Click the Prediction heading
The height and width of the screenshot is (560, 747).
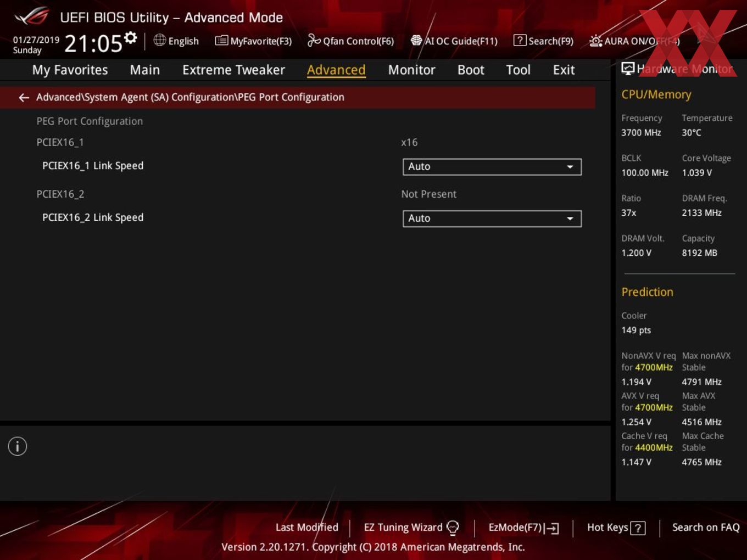pos(647,292)
